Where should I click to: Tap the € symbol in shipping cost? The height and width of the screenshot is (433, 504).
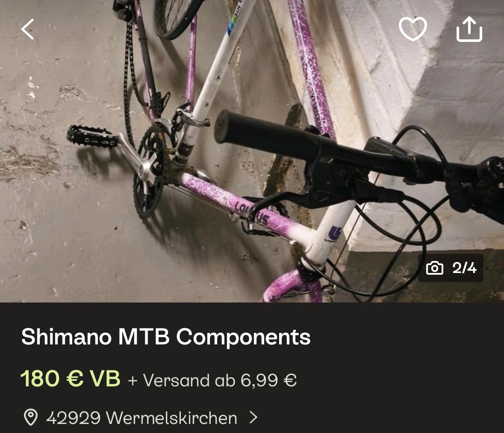[x=290, y=380]
